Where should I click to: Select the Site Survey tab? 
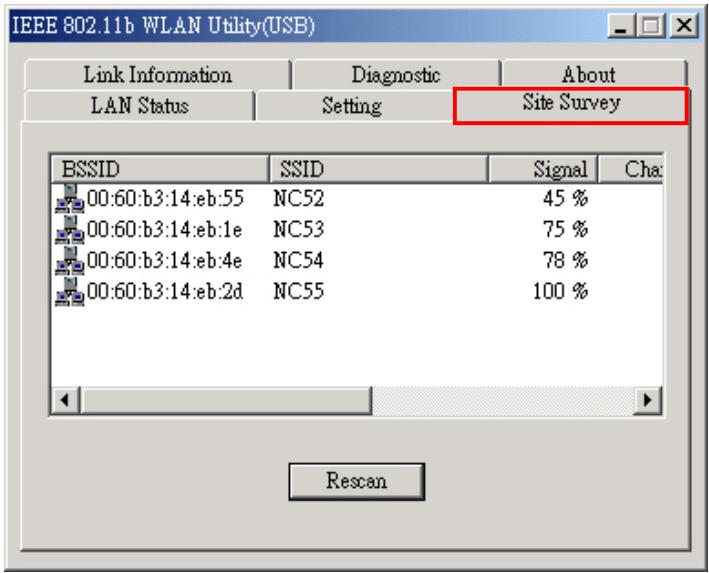click(x=571, y=105)
